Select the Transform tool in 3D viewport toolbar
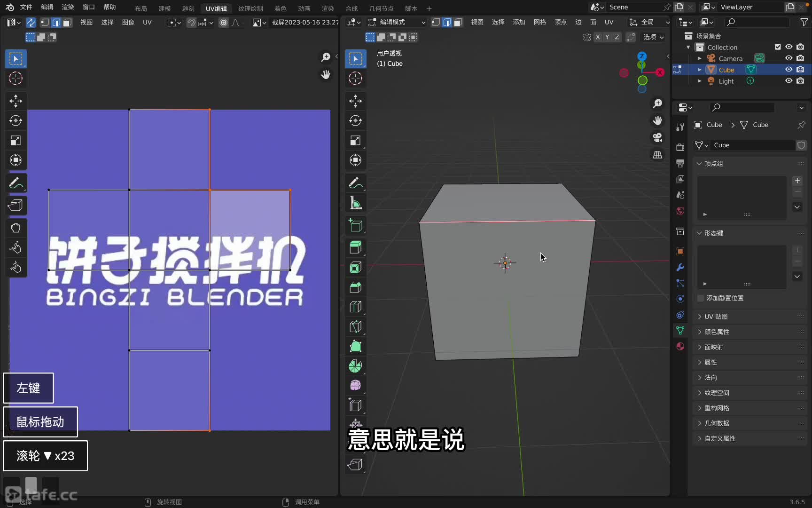The image size is (812, 508). (x=356, y=160)
